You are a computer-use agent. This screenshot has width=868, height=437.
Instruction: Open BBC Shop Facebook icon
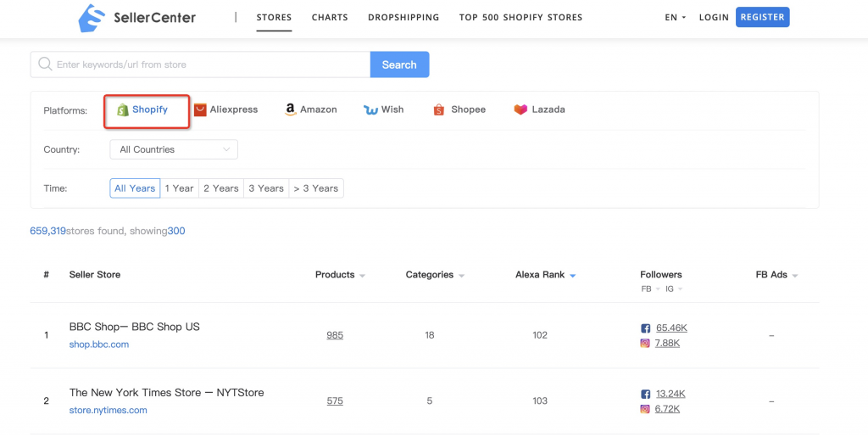coord(645,328)
